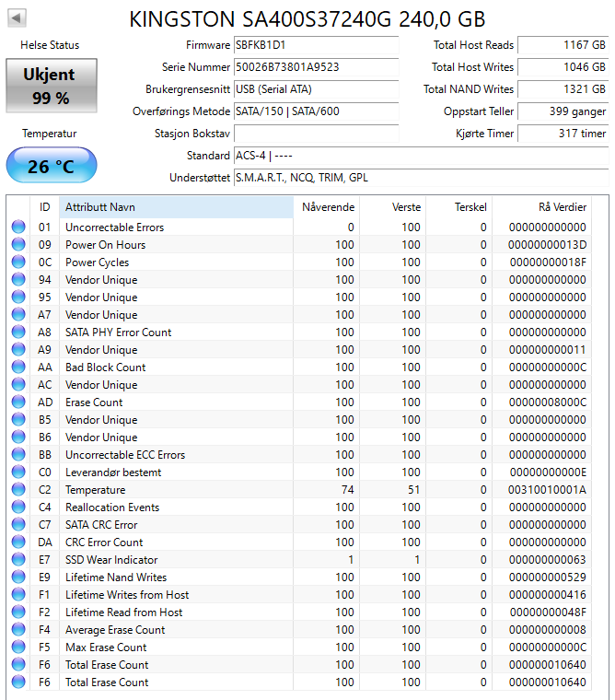Click the Kjørte Timer value 317 timer
This screenshot has width=615, height=700.
pyautogui.click(x=563, y=134)
